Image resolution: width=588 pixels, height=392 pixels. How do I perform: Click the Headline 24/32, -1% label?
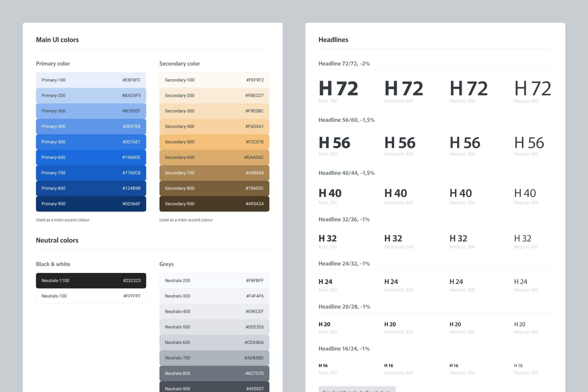[x=344, y=264]
